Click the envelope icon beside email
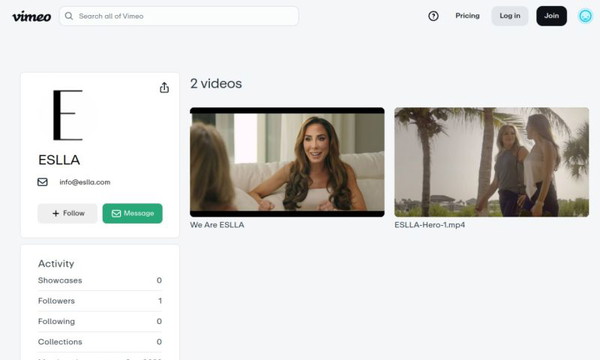 pos(42,182)
